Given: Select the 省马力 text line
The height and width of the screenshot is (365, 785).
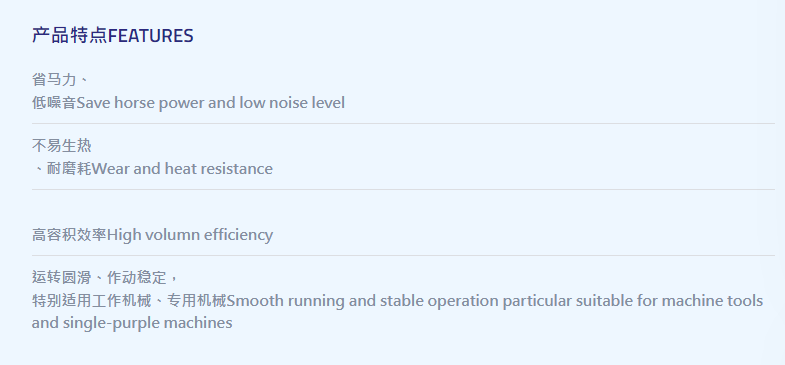Looking at the screenshot, I should click(x=61, y=79).
